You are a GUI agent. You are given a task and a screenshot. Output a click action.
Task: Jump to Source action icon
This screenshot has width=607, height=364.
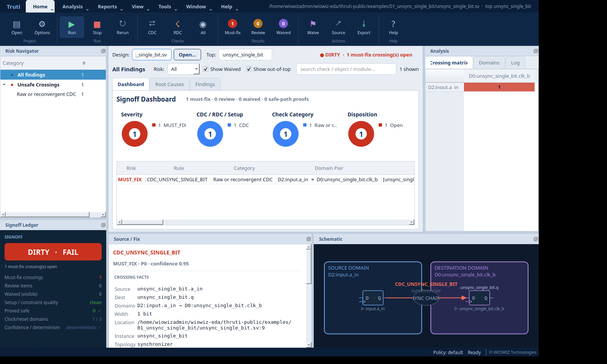pyautogui.click(x=338, y=27)
